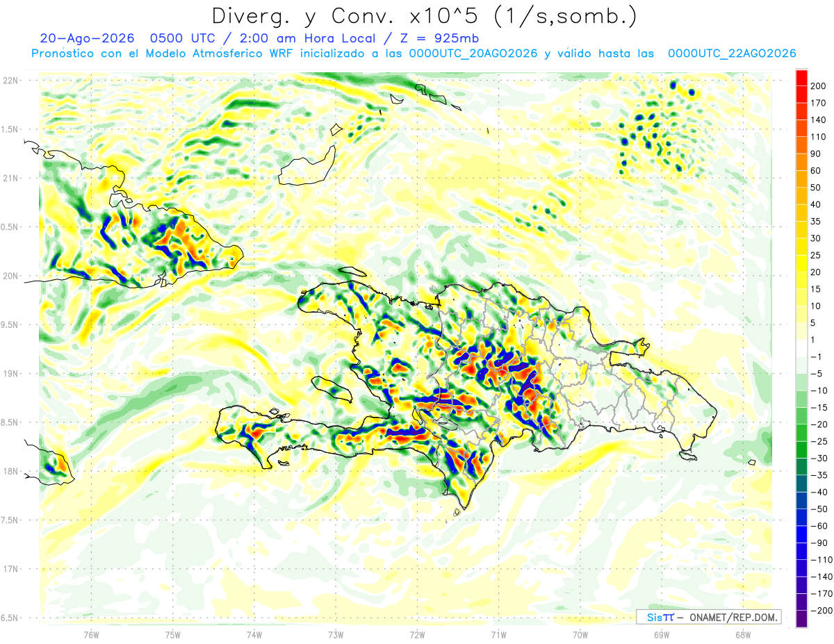
Task: Select the '69W' longitude label
Action: (x=662, y=634)
